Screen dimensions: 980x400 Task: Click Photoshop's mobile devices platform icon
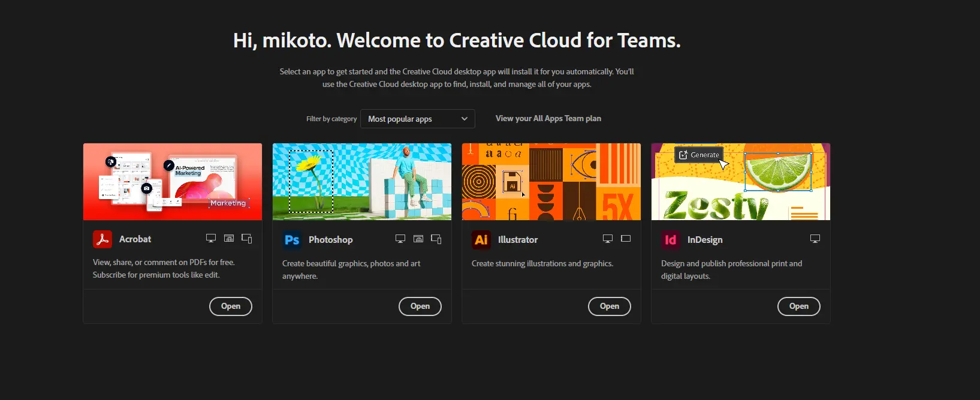click(x=436, y=239)
